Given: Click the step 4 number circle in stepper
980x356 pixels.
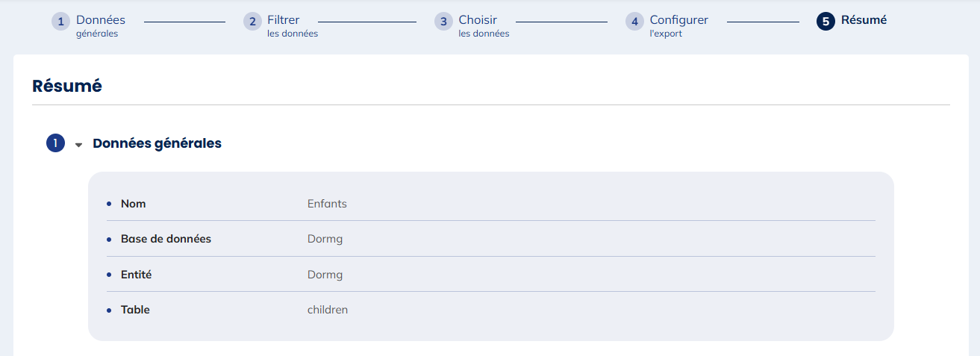Looking at the screenshot, I should tap(634, 22).
